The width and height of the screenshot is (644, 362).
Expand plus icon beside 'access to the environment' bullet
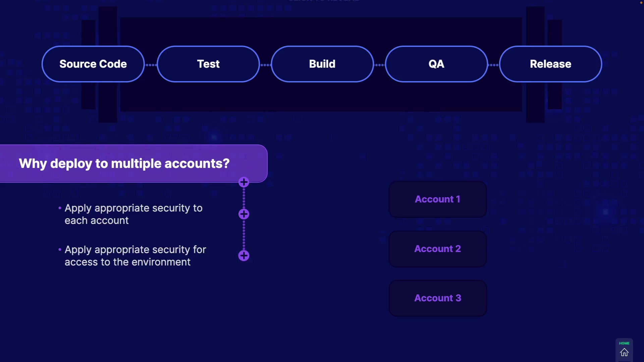tap(244, 256)
